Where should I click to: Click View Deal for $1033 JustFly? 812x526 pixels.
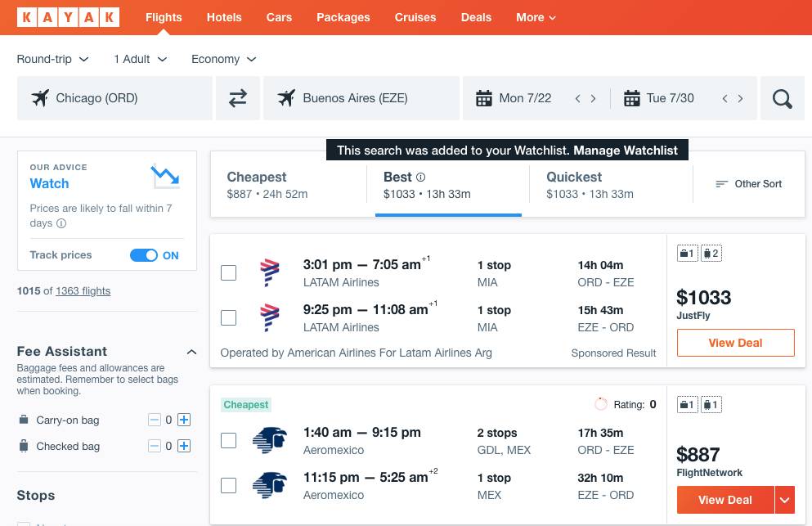pyautogui.click(x=735, y=343)
